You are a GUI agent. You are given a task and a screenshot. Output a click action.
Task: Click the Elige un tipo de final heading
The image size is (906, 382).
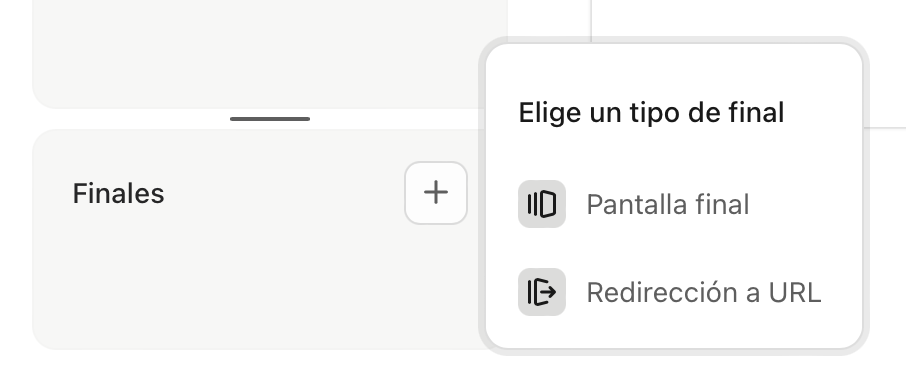coord(651,113)
